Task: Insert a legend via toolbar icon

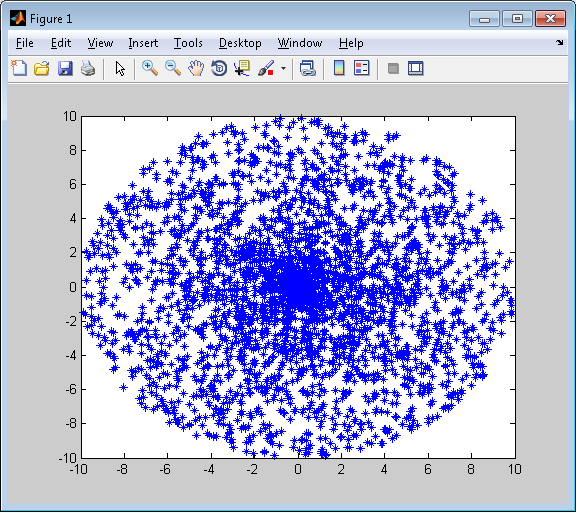Action: 361,68
